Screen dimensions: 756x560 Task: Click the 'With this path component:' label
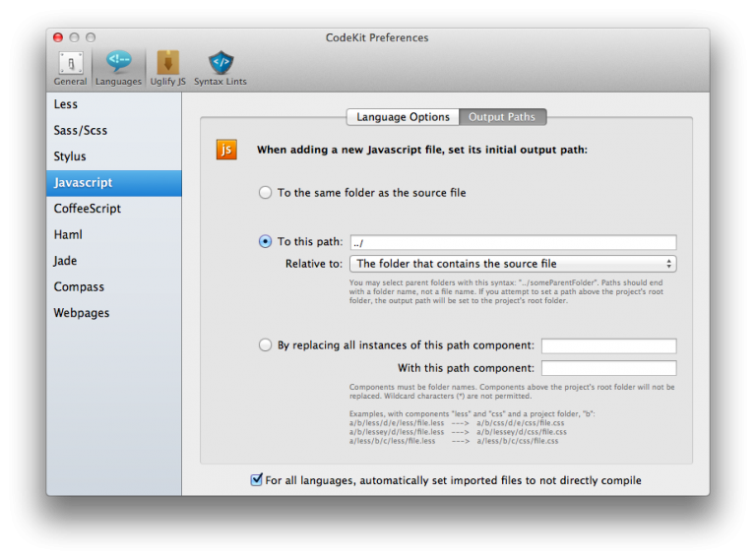point(466,368)
